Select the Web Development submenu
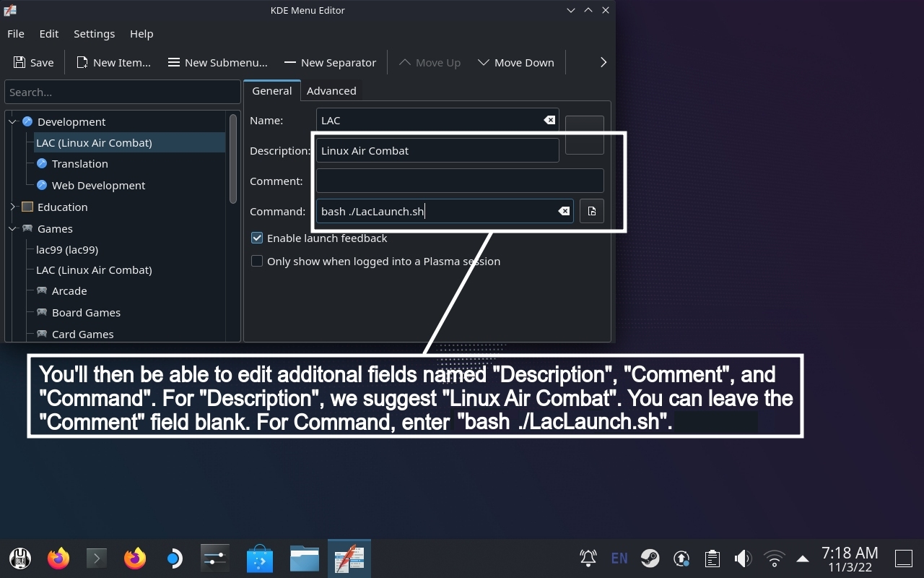The image size is (924, 578). coord(98,185)
